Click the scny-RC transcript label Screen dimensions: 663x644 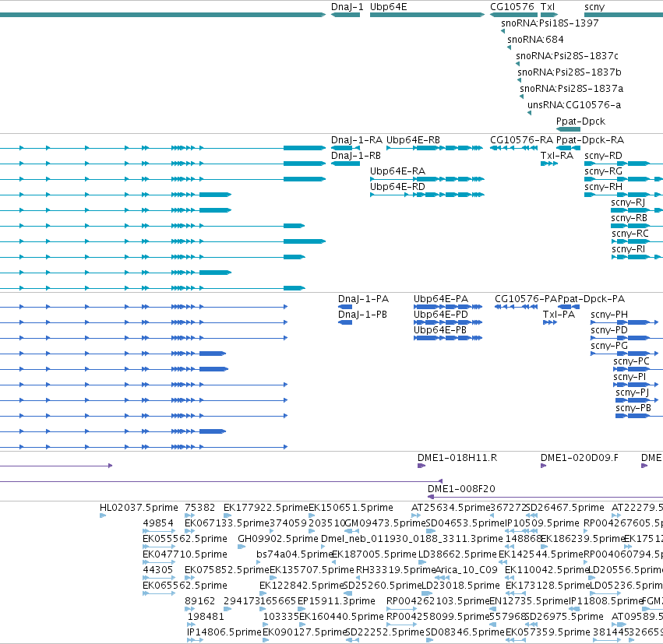(x=630, y=234)
